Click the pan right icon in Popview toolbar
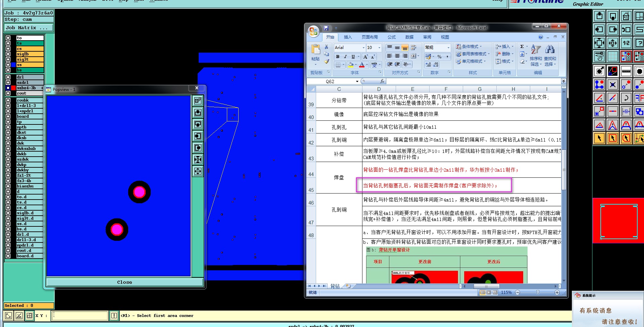This screenshot has width=644, height=327. pos(198,148)
